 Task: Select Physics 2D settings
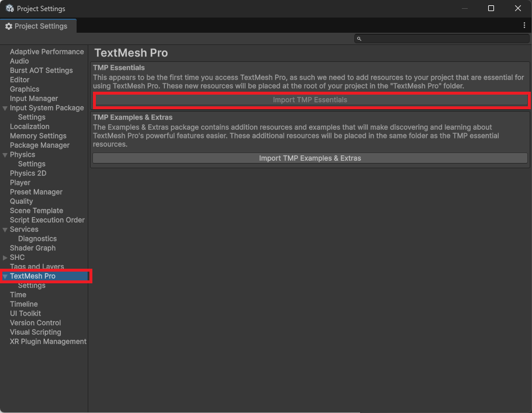(28, 173)
